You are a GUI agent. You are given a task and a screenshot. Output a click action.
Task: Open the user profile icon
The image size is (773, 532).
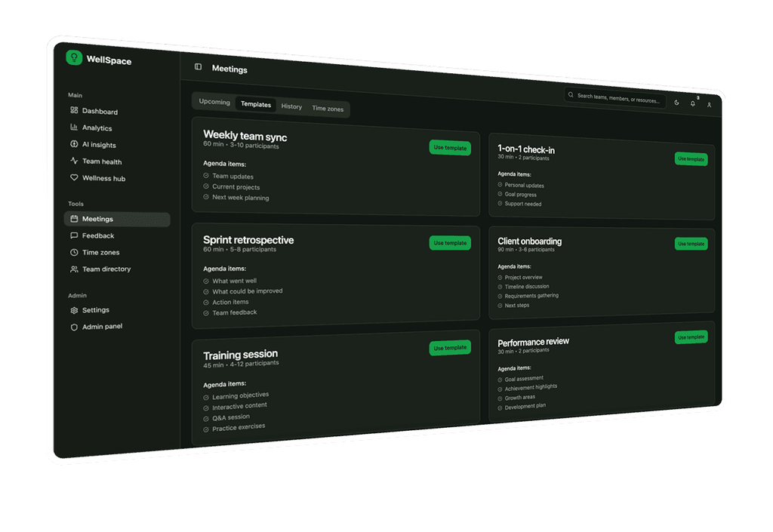[x=709, y=105]
